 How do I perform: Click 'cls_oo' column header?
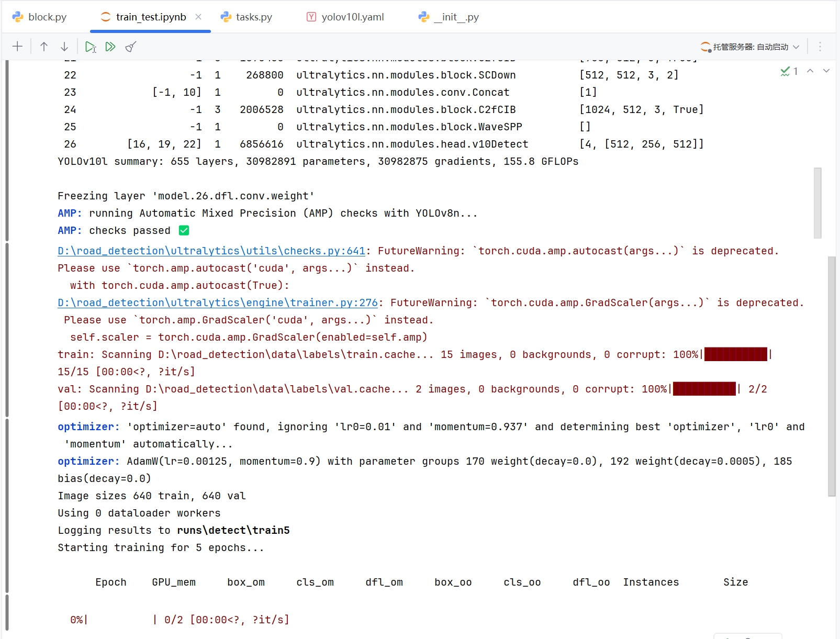pos(522,582)
